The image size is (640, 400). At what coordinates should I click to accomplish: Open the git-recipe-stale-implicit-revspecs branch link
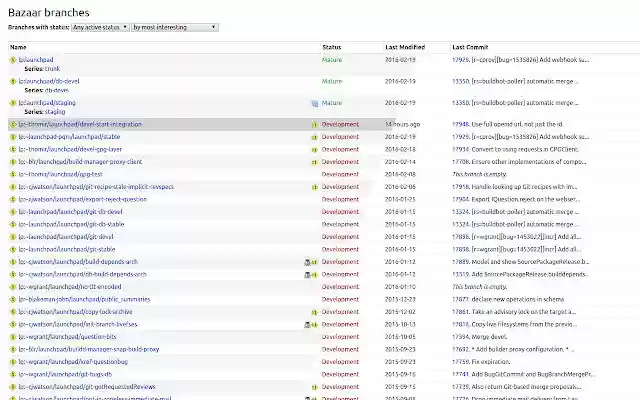(x=96, y=187)
